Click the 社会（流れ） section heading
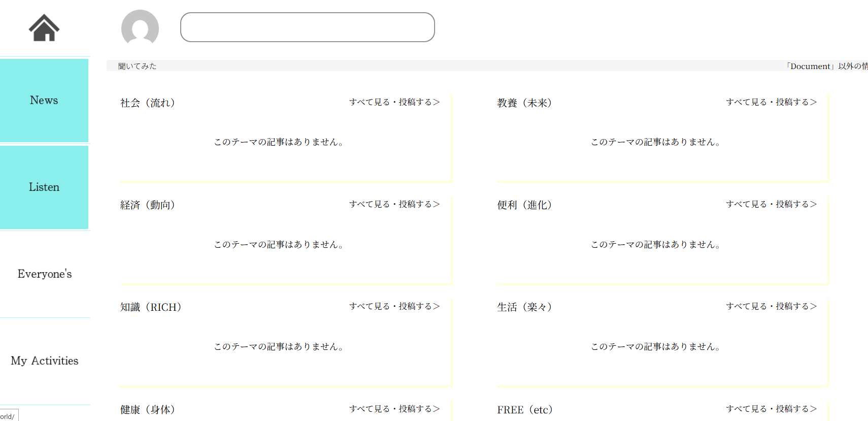The width and height of the screenshot is (868, 421). (148, 103)
